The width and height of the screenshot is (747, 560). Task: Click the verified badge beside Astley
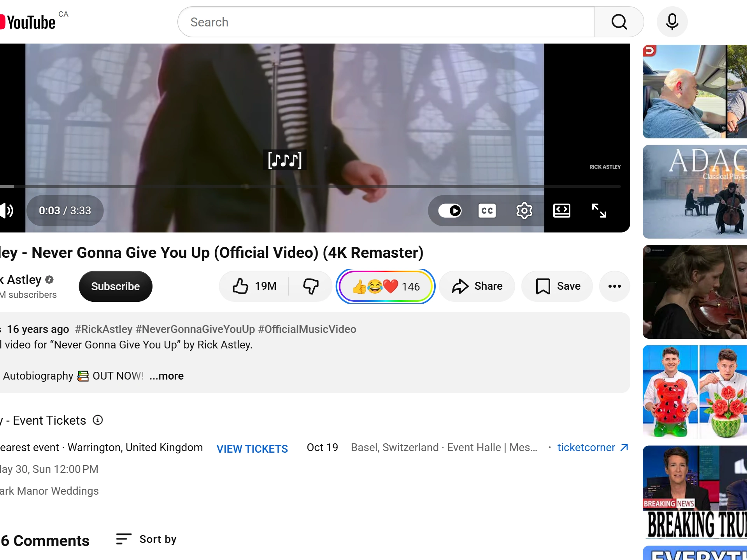(x=49, y=280)
